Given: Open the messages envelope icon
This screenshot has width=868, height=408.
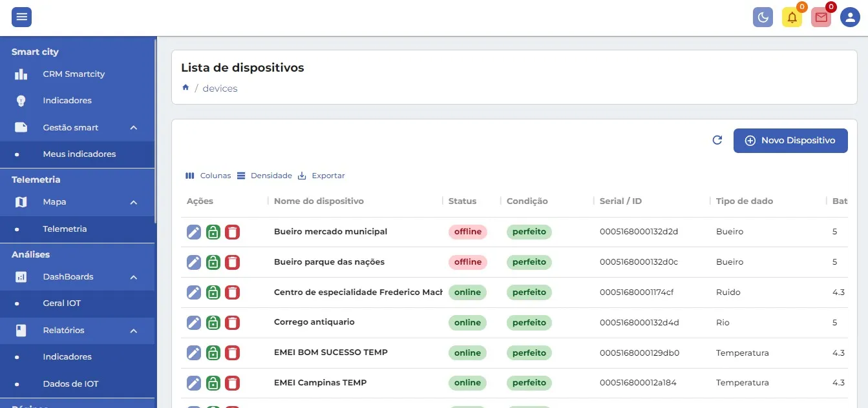Looking at the screenshot, I should pos(821,17).
